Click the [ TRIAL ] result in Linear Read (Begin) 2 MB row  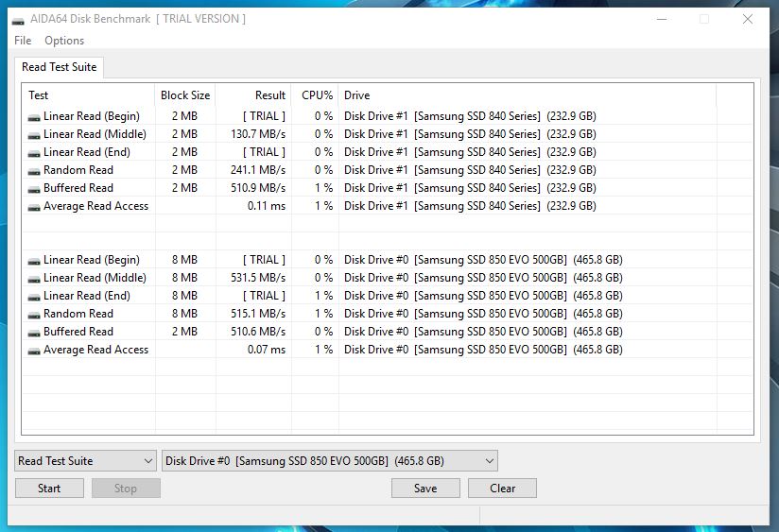pos(265,116)
